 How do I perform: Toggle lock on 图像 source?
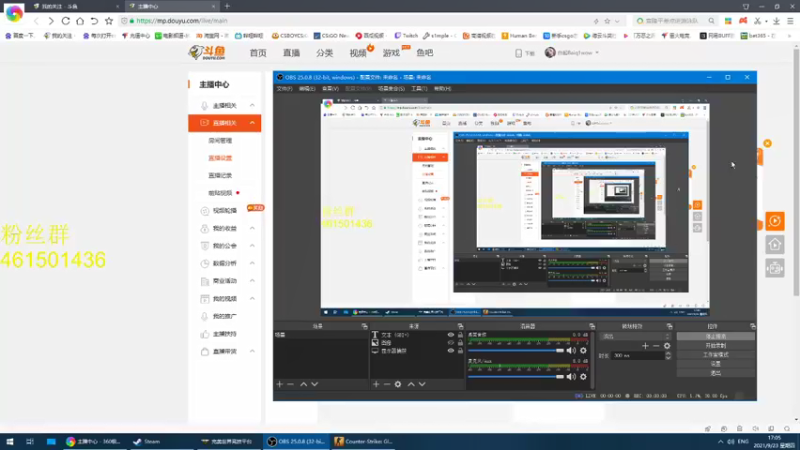pyautogui.click(x=460, y=343)
